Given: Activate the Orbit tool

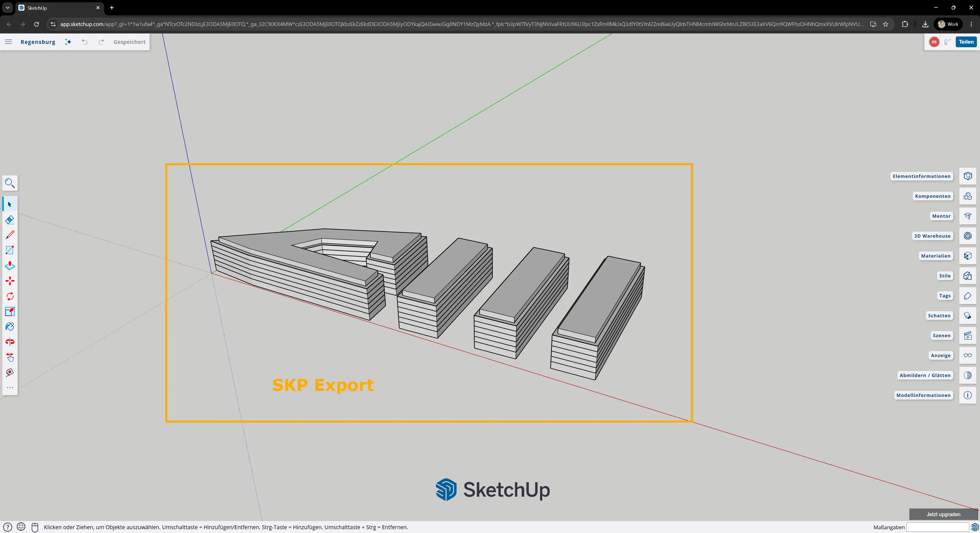Looking at the screenshot, I should [x=10, y=342].
